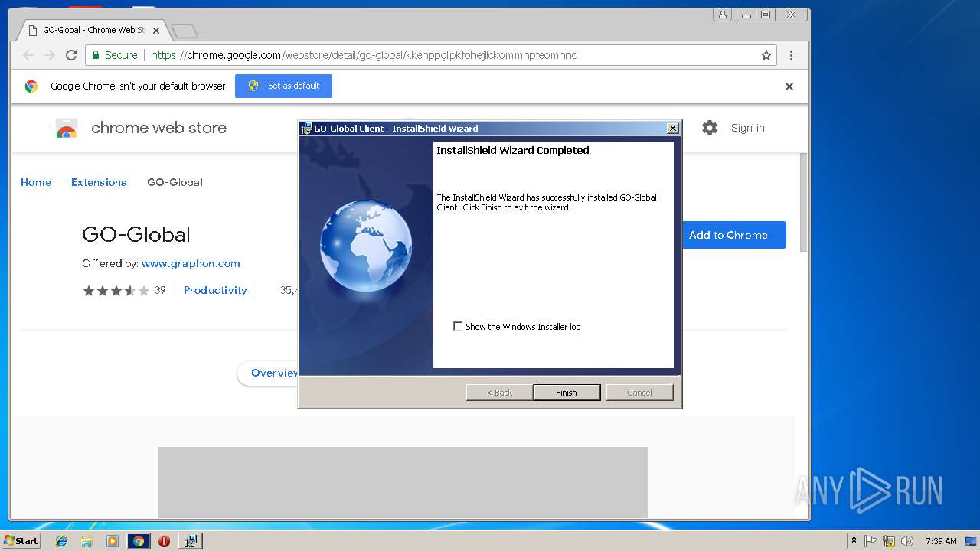The image size is (980, 551).
Task: Open Windows Start menu
Action: 21,540
